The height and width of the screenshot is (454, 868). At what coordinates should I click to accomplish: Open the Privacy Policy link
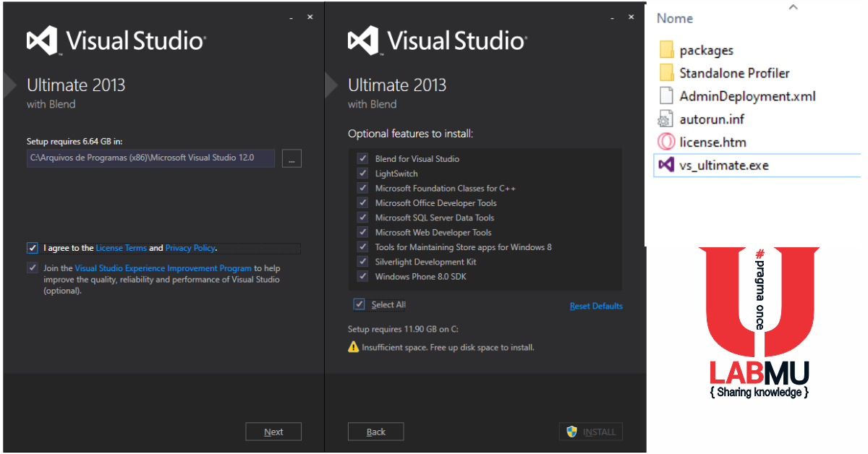[x=190, y=247]
